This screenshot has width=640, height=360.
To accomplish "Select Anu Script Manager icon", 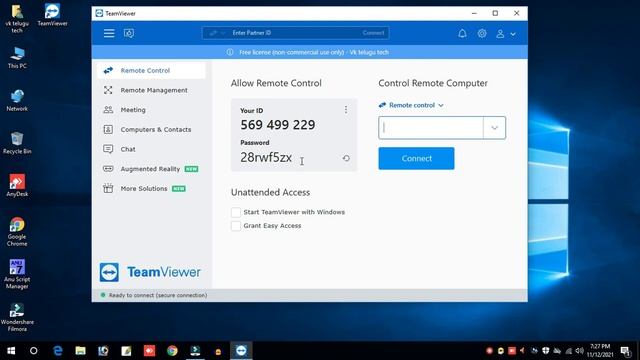I will (17, 274).
